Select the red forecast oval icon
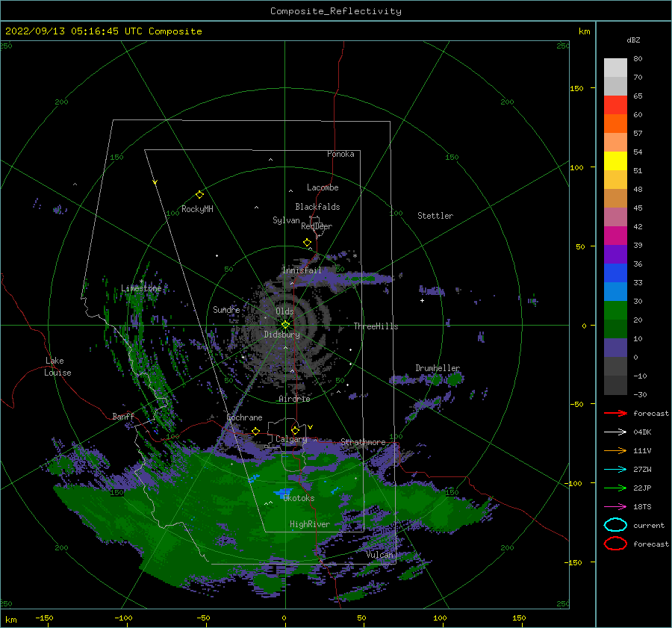This screenshot has width=672, height=628. point(615,544)
